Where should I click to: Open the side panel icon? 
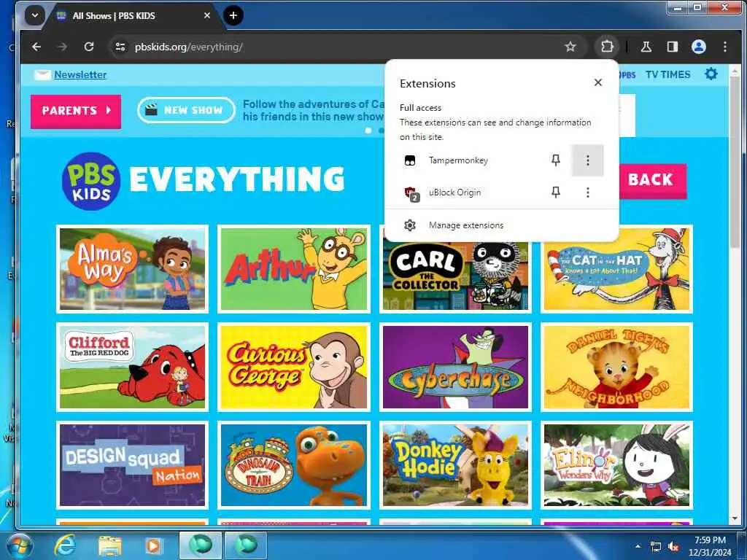click(672, 47)
